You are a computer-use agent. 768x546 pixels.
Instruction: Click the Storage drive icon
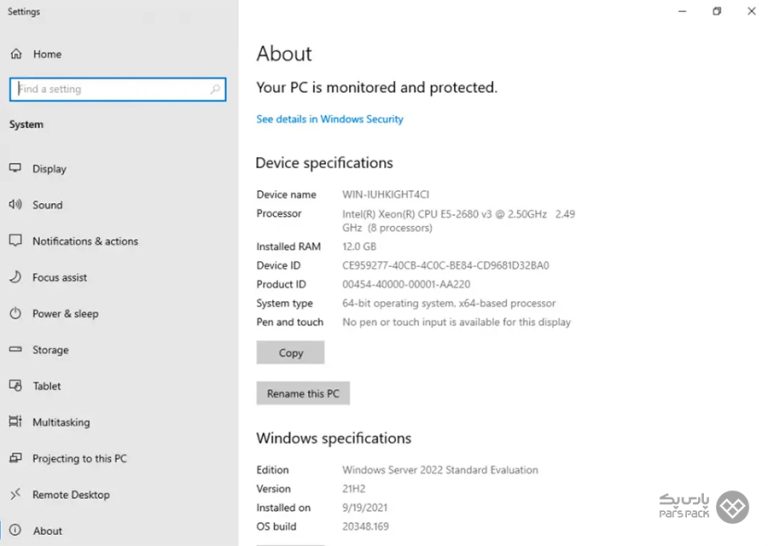tap(15, 349)
